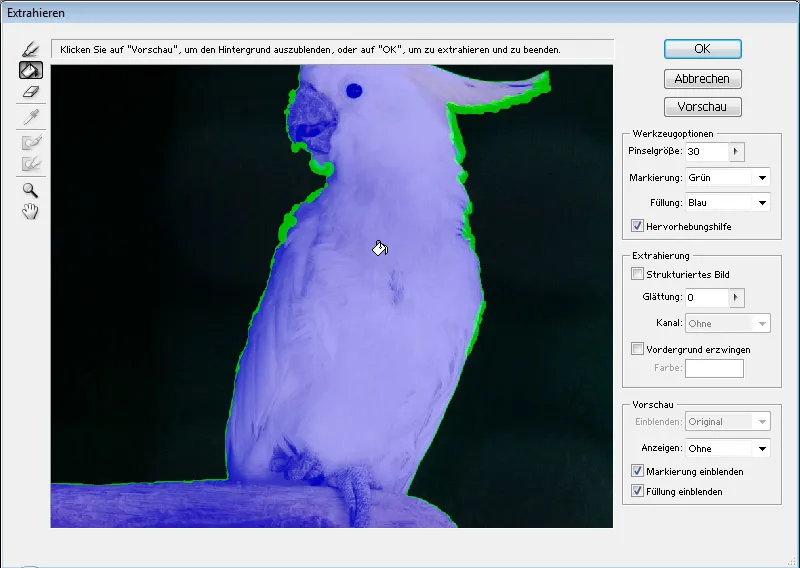Open the Glättung slider arrow
This screenshot has height=568, width=800.
736,298
